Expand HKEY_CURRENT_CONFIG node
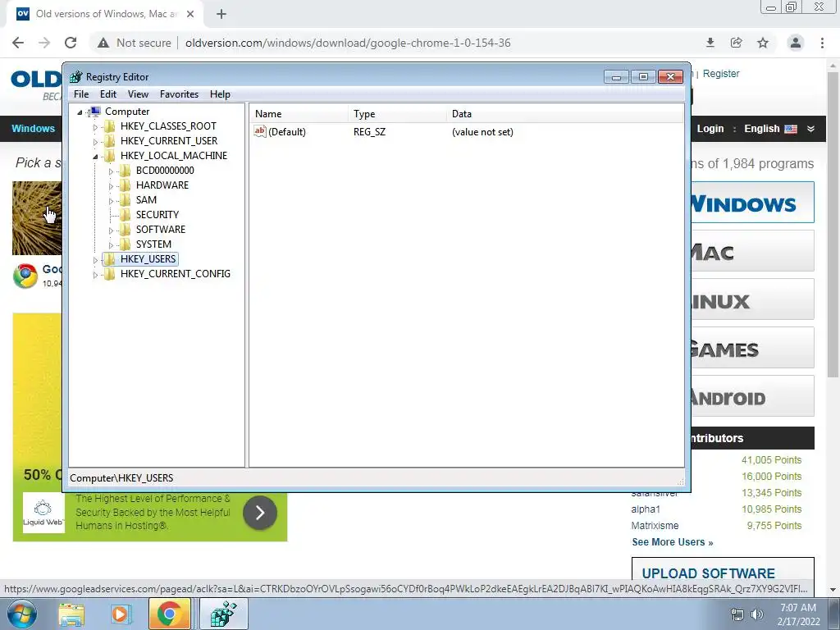Viewport: 840px width, 630px height. tap(95, 274)
